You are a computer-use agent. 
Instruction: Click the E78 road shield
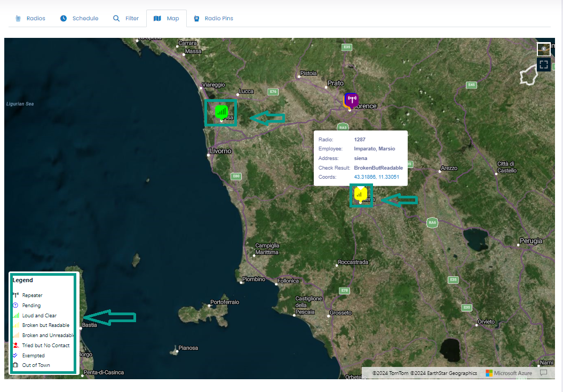[x=344, y=291]
